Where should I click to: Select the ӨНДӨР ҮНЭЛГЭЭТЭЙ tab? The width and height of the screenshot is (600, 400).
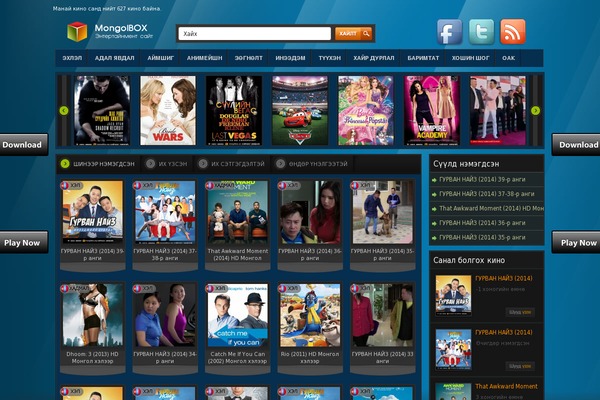313,164
